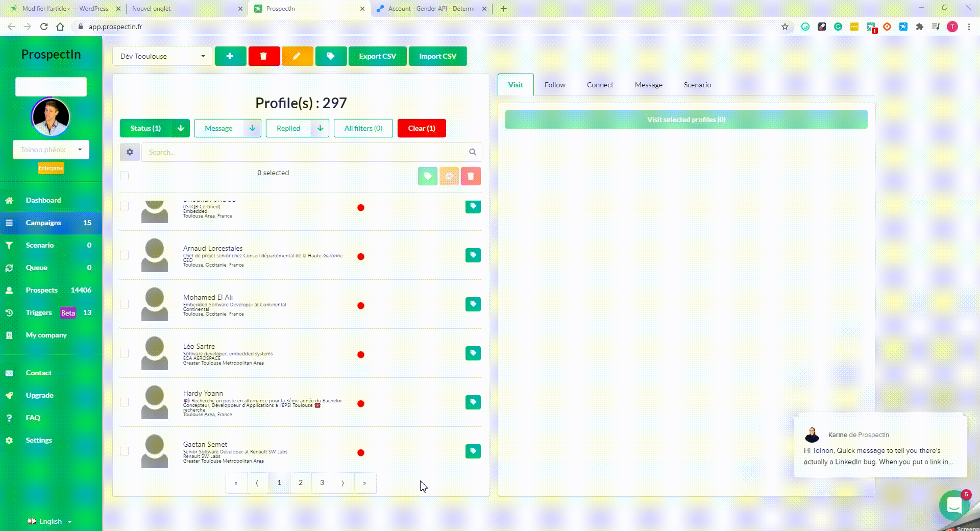
Task: Go to page 3 of profiles
Action: click(322, 482)
